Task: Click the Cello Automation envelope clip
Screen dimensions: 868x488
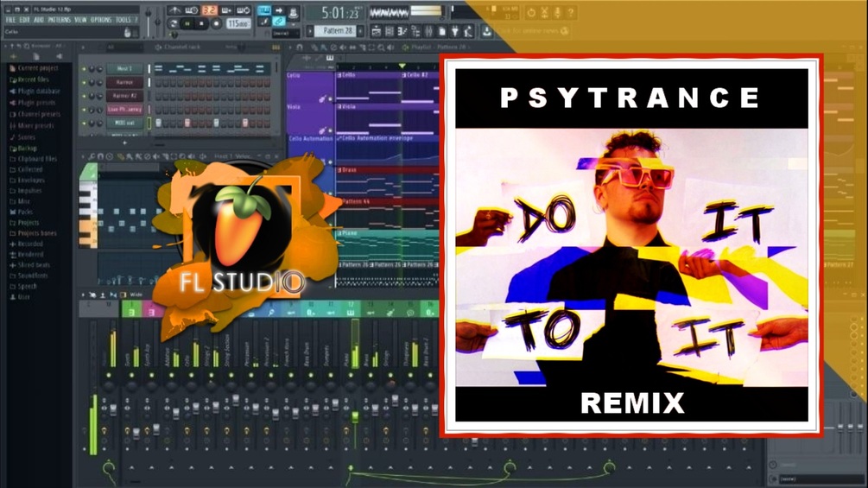Action: (x=388, y=149)
